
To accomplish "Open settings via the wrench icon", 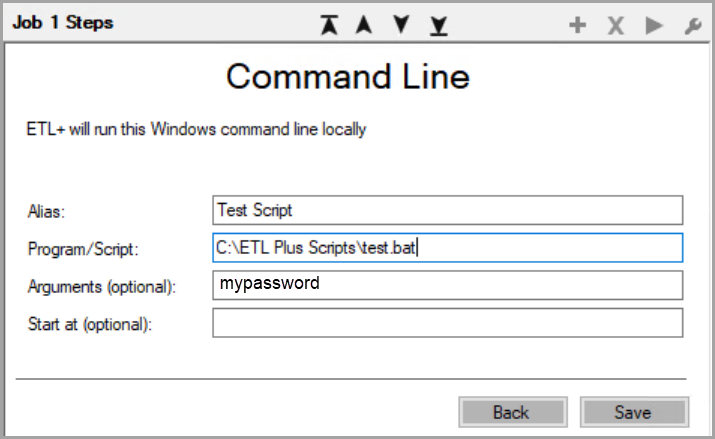I will click(x=691, y=26).
